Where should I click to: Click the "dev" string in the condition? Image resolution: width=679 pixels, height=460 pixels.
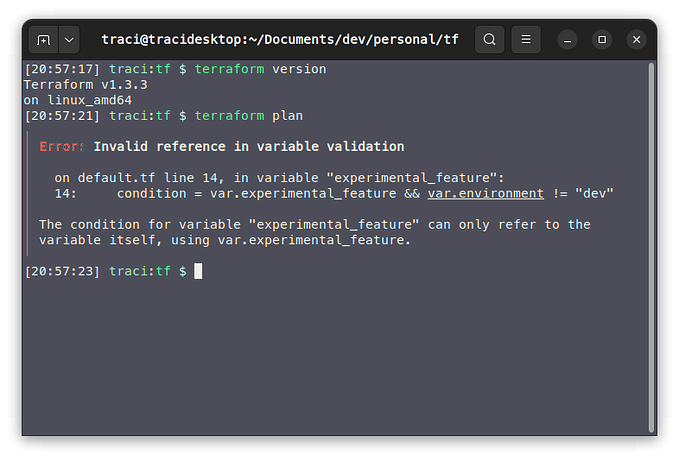594,194
